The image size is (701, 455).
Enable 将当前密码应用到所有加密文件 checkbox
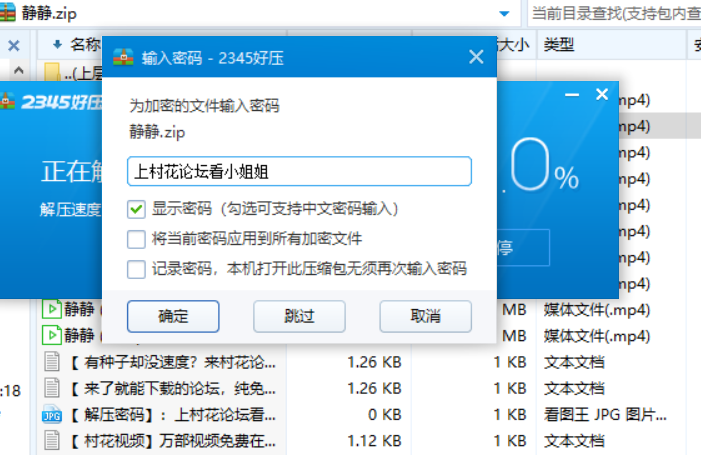tap(136, 239)
